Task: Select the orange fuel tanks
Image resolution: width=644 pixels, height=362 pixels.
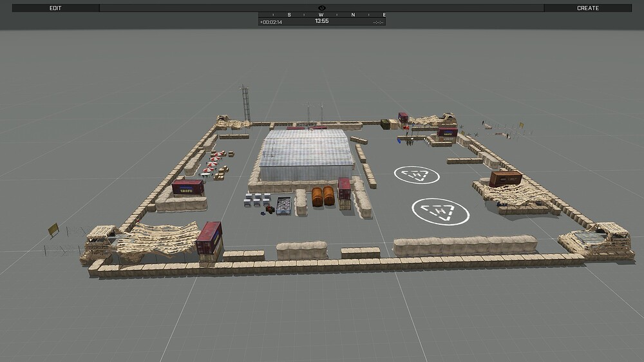Action: point(323,196)
